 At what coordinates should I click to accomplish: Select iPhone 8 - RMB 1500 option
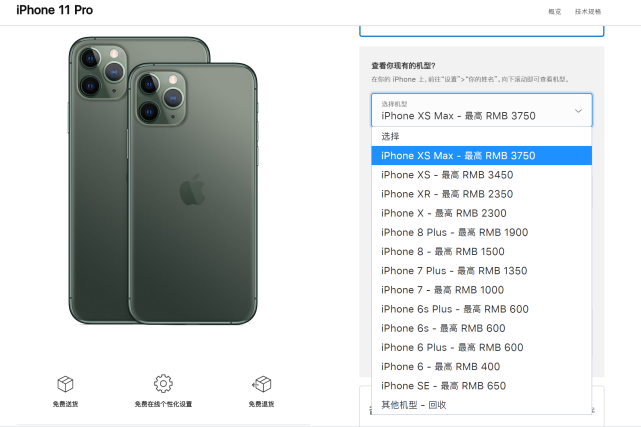click(x=482, y=252)
